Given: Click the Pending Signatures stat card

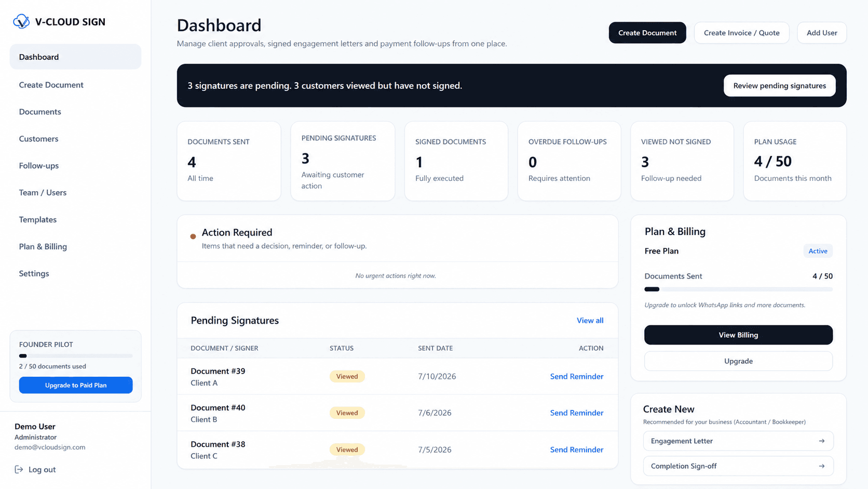Looking at the screenshot, I should [x=343, y=161].
